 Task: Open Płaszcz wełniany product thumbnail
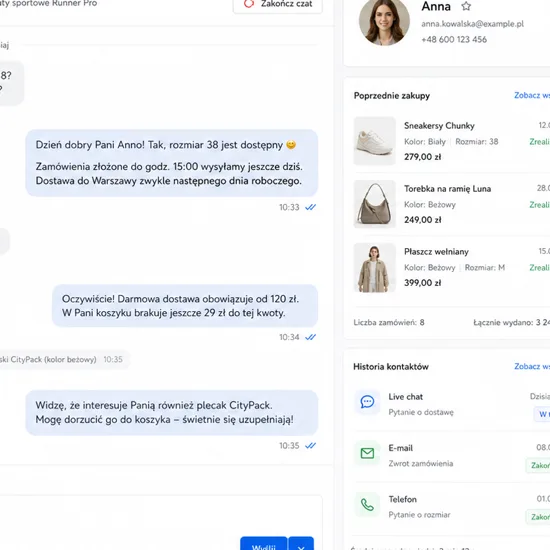pos(375,268)
